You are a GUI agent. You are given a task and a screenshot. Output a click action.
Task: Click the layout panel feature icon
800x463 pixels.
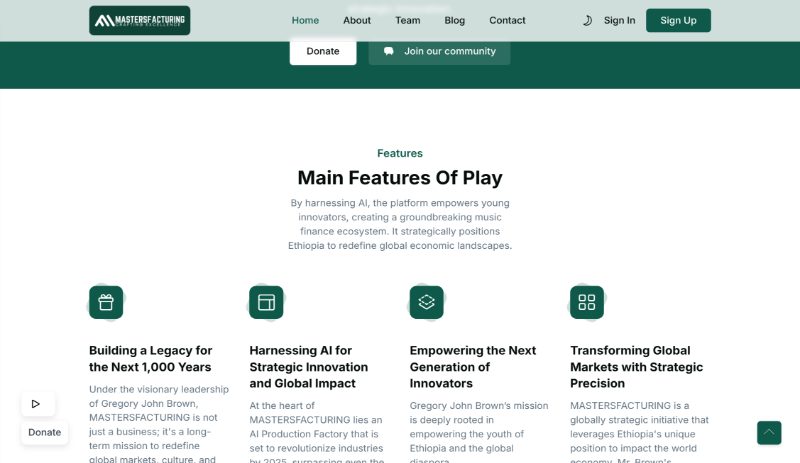click(266, 302)
